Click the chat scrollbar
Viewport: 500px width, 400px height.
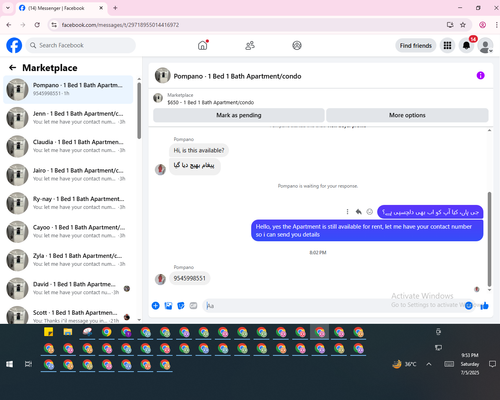[x=489, y=239]
